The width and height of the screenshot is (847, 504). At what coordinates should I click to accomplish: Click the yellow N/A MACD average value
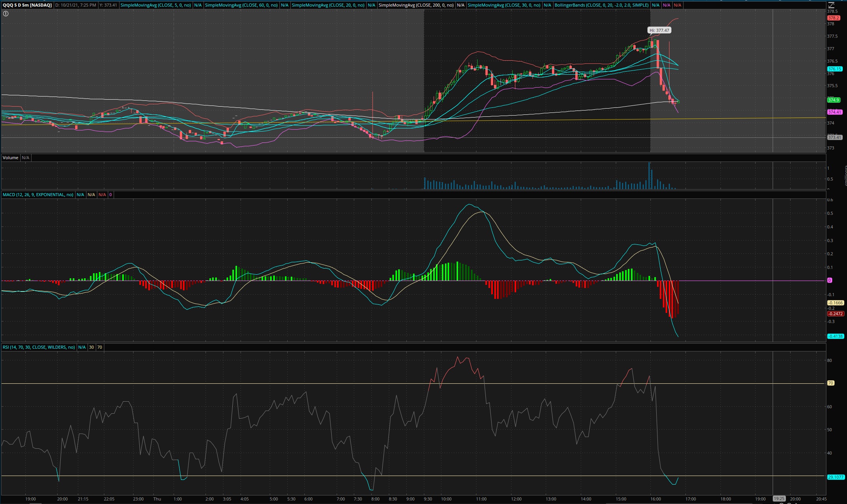91,195
